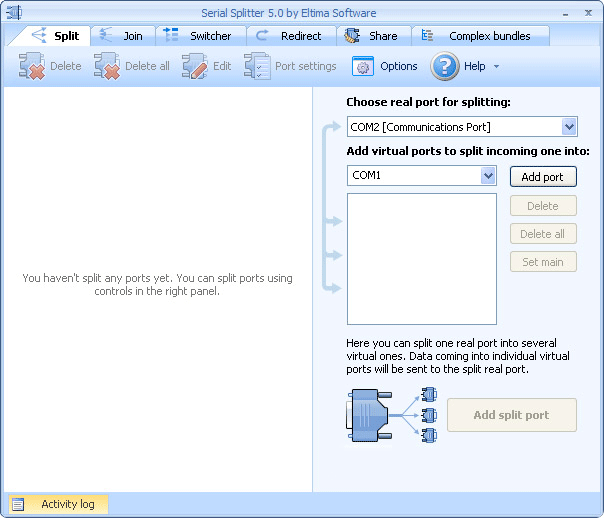The image size is (604, 518).
Task: Switch to the Join tab
Action: 122,36
